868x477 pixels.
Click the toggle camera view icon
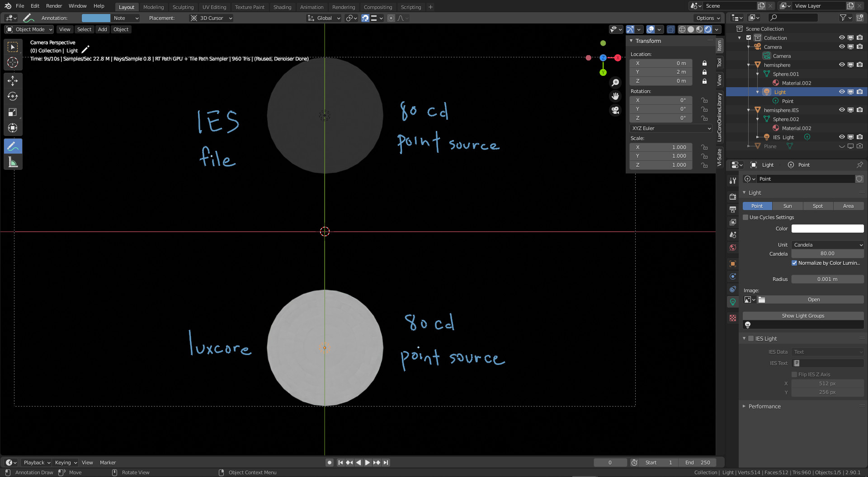(x=615, y=110)
